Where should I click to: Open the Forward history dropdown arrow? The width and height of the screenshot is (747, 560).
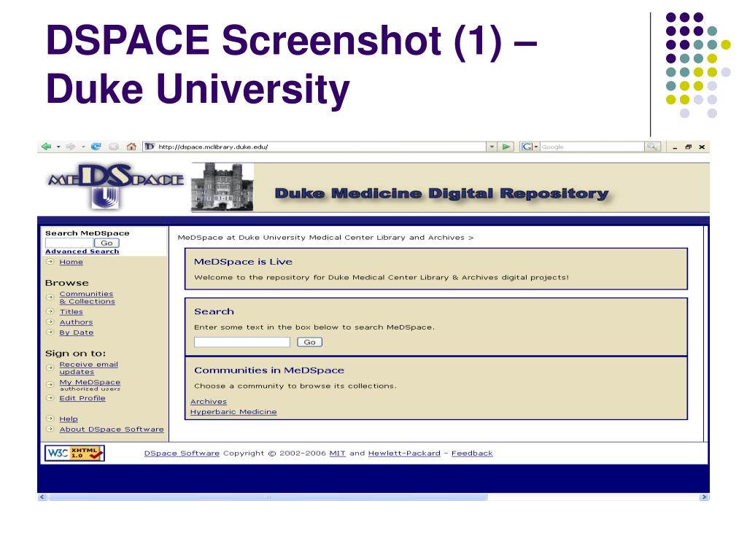(83, 147)
